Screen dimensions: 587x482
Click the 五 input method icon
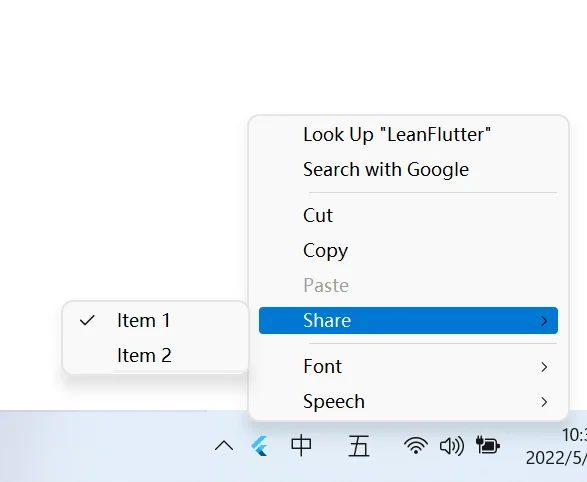pyautogui.click(x=359, y=446)
